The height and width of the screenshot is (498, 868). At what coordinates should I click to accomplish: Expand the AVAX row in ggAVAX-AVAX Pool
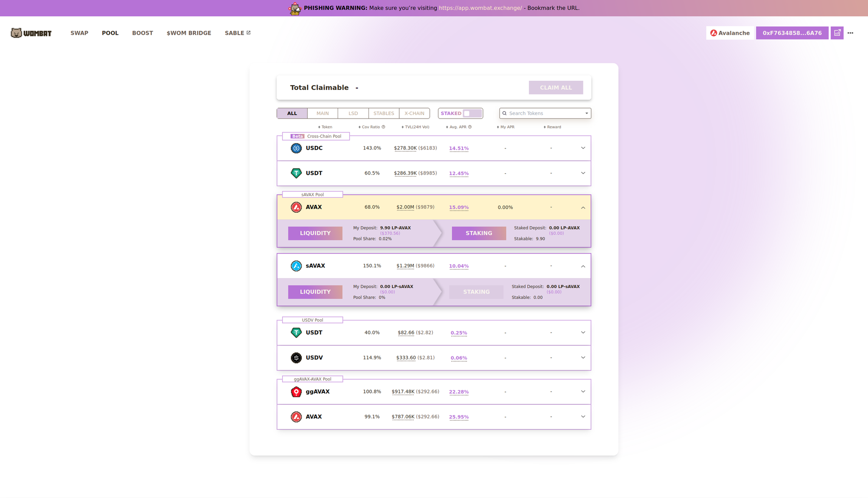coord(583,416)
